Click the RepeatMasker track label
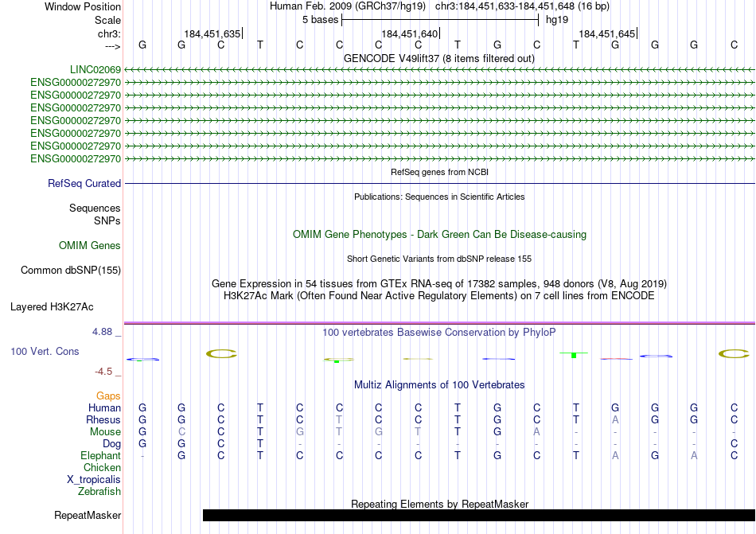The height and width of the screenshot is (534, 756). tap(88, 516)
